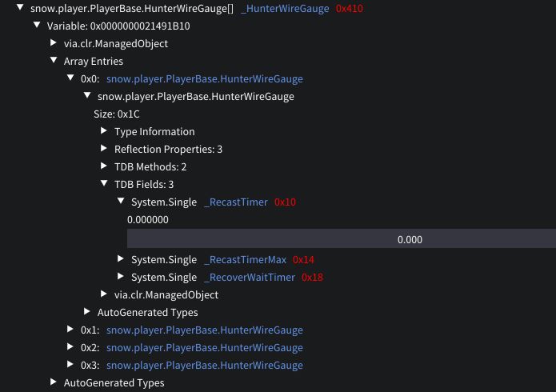The width and height of the screenshot is (556, 392).
Task: Expand the bottom AutoGenerated Types node
Action: tap(54, 382)
